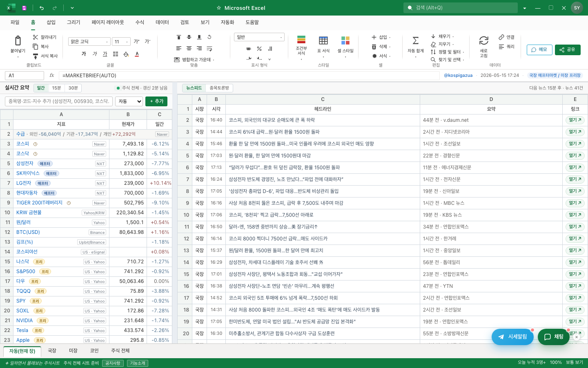Click the red font color A swatch
The image size is (588, 368).
pyautogui.click(x=137, y=54)
